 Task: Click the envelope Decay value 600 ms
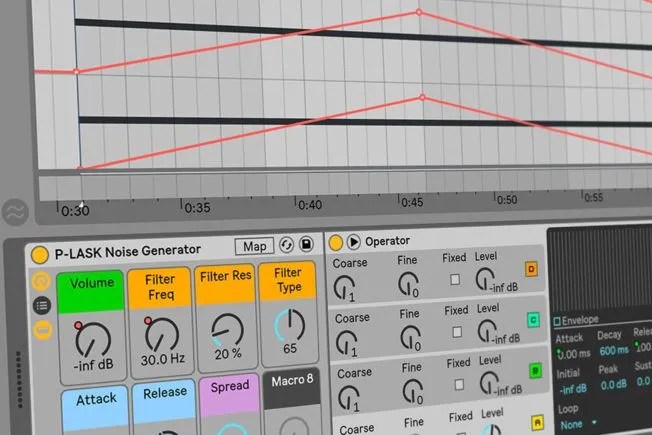pyautogui.click(x=614, y=351)
